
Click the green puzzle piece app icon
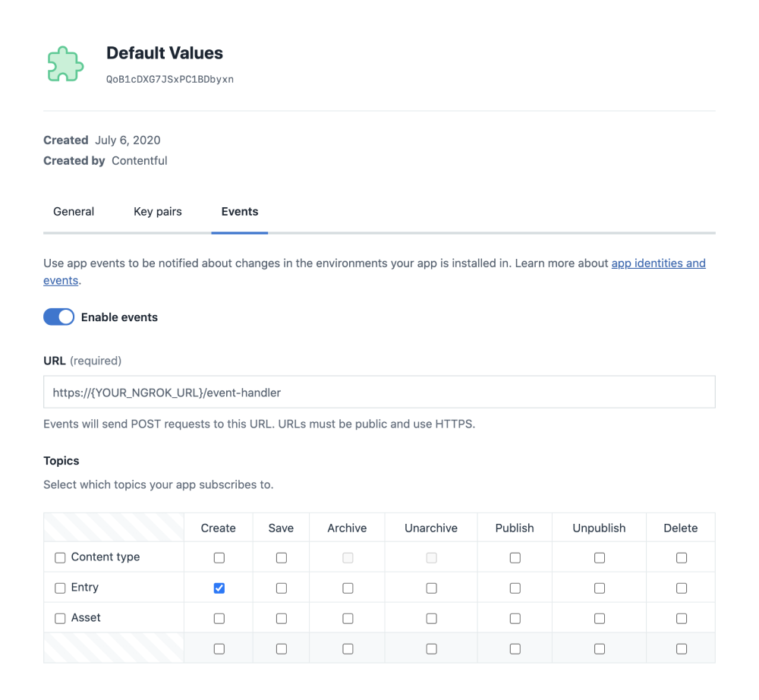[65, 63]
